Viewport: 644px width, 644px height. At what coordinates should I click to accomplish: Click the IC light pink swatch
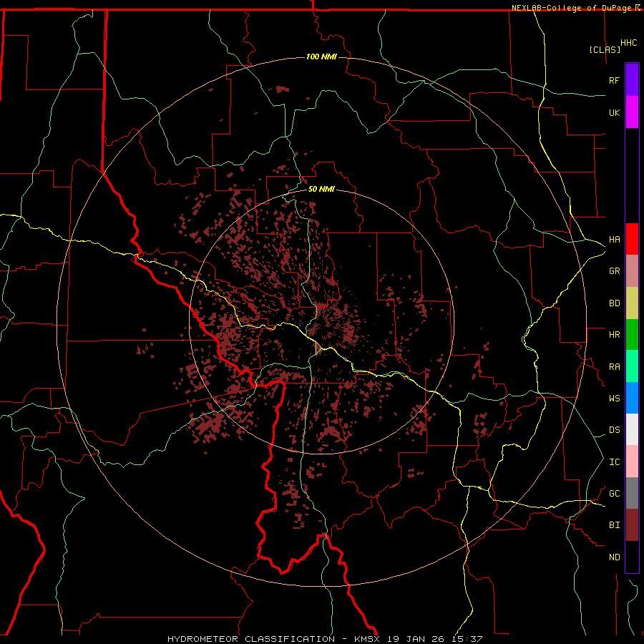[x=632, y=462]
